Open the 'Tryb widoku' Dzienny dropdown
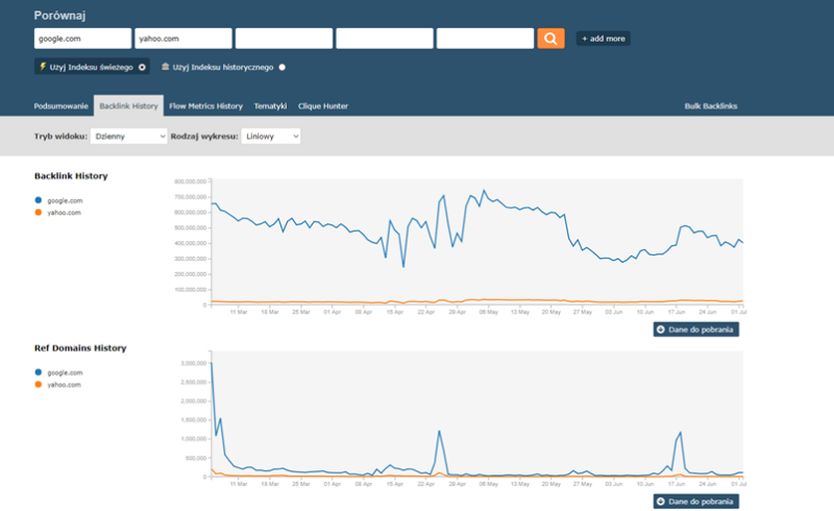This screenshot has height=511, width=834. pyautogui.click(x=129, y=136)
